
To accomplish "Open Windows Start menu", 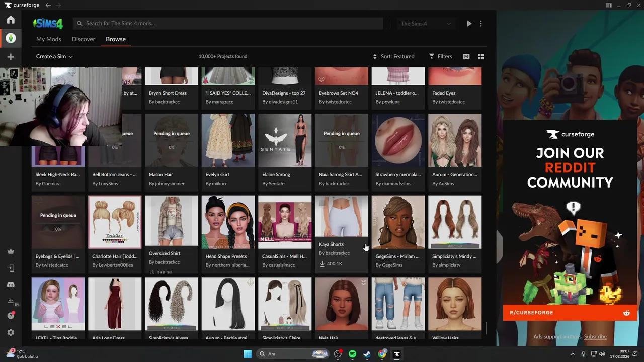I will (x=248, y=354).
